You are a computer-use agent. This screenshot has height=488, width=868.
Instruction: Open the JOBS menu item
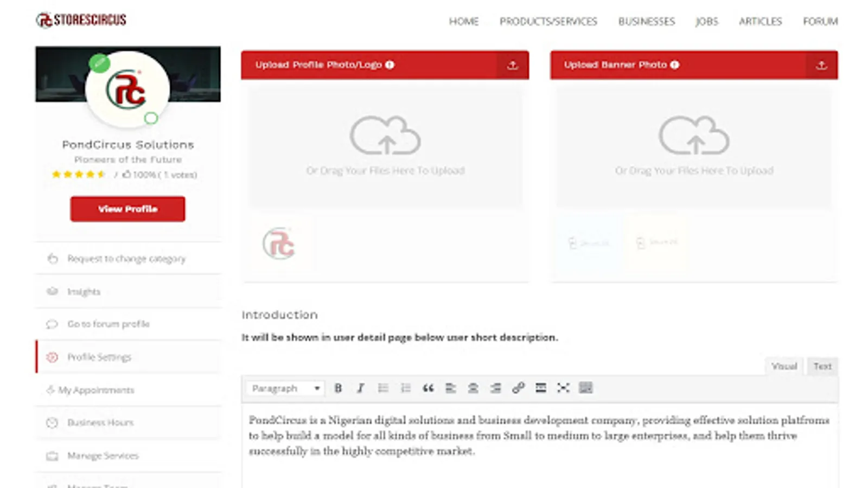tap(707, 21)
